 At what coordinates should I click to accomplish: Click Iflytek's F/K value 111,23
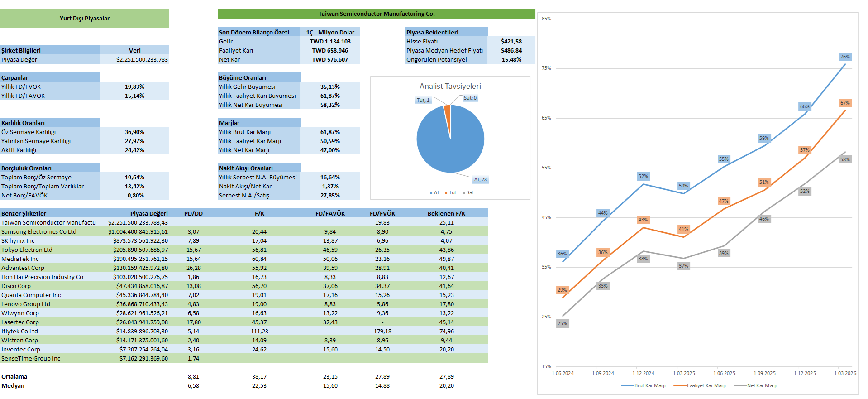pyautogui.click(x=259, y=331)
